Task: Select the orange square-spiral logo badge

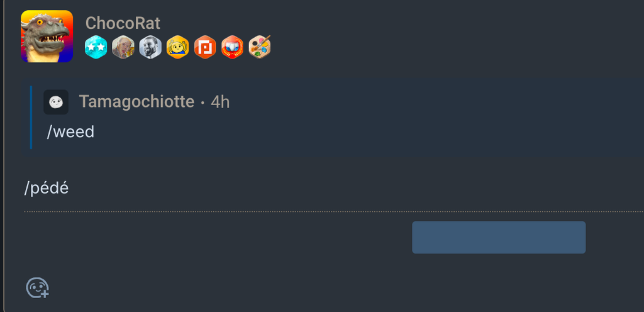Action: coord(205,47)
